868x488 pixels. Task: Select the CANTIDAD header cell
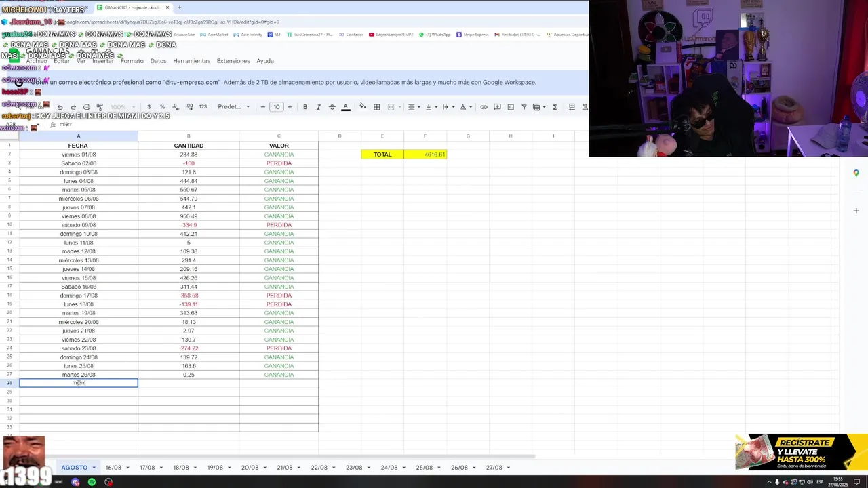(189, 146)
